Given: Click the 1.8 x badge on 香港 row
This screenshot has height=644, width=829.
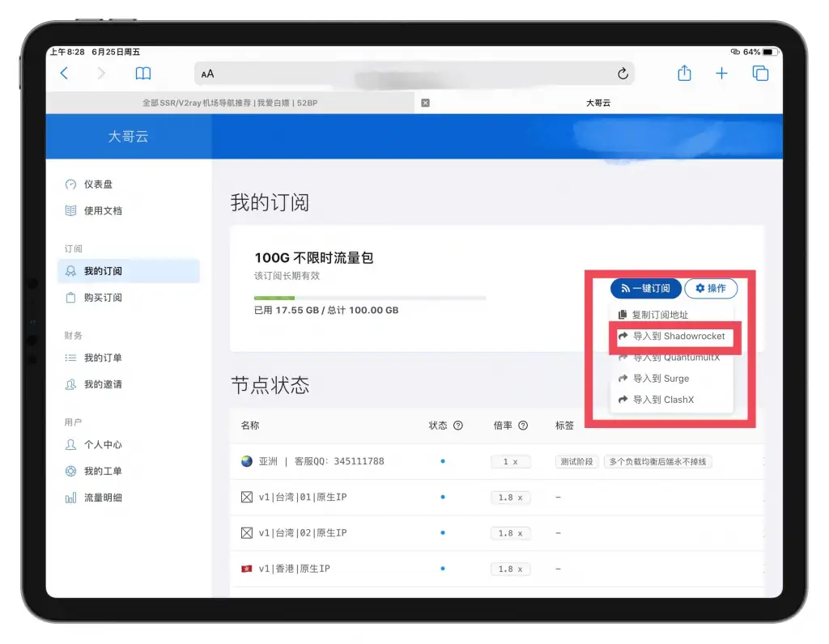Looking at the screenshot, I should coord(510,570).
